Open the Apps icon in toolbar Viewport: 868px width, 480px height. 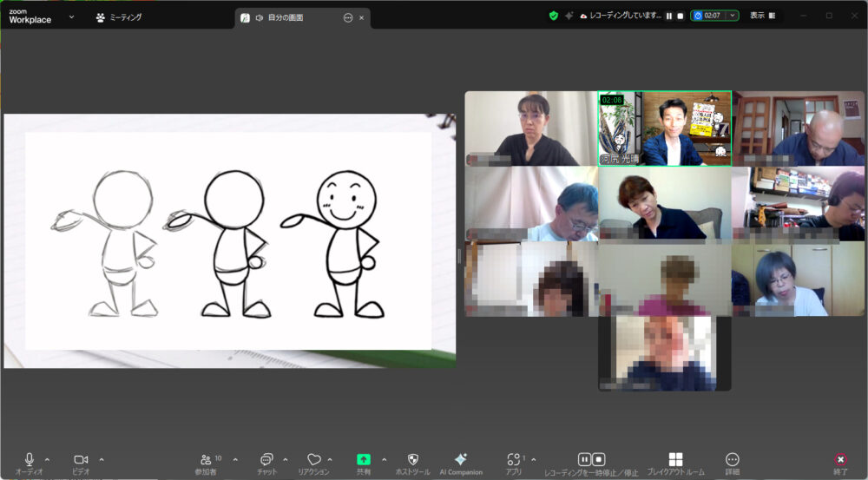514,460
